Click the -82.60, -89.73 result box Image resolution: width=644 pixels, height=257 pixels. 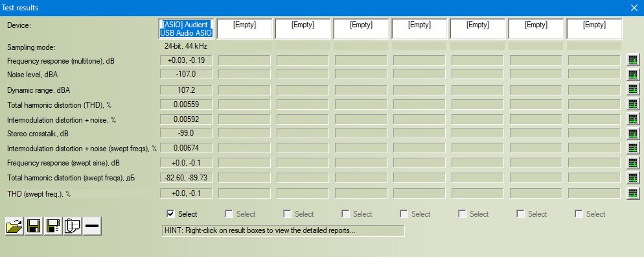coord(186,178)
